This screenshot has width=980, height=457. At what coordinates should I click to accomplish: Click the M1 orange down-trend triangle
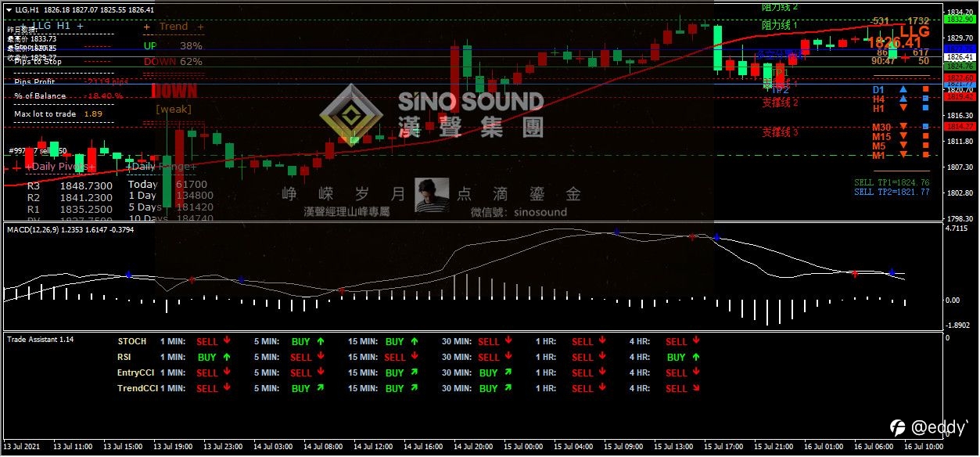[903, 156]
